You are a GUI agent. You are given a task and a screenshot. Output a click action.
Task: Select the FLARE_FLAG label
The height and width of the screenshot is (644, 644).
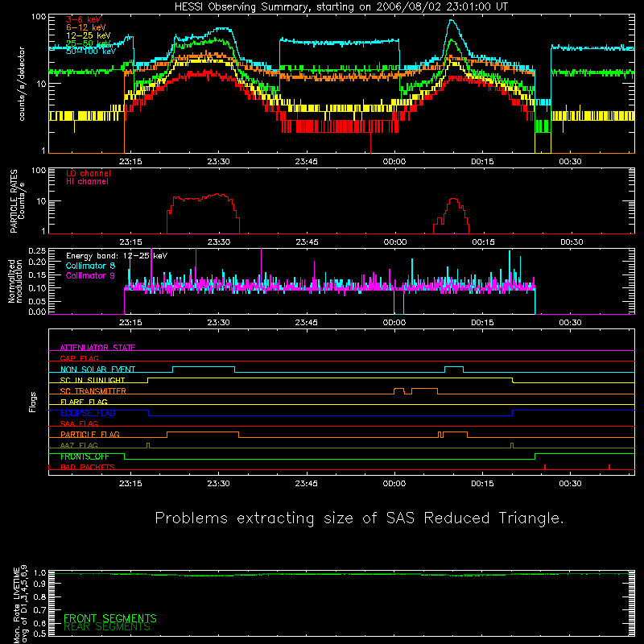point(84,402)
